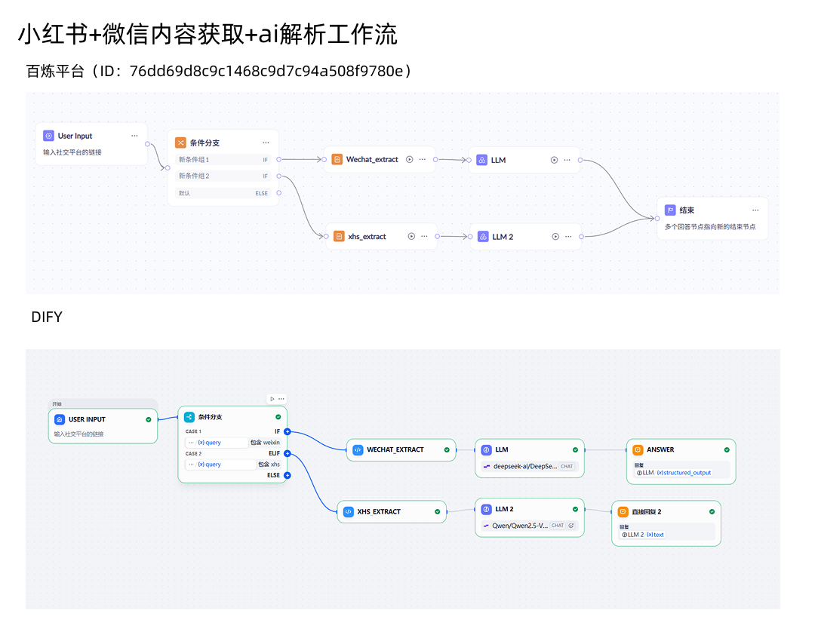Select the deepseek-ai/DeepSe... model label

click(525, 466)
